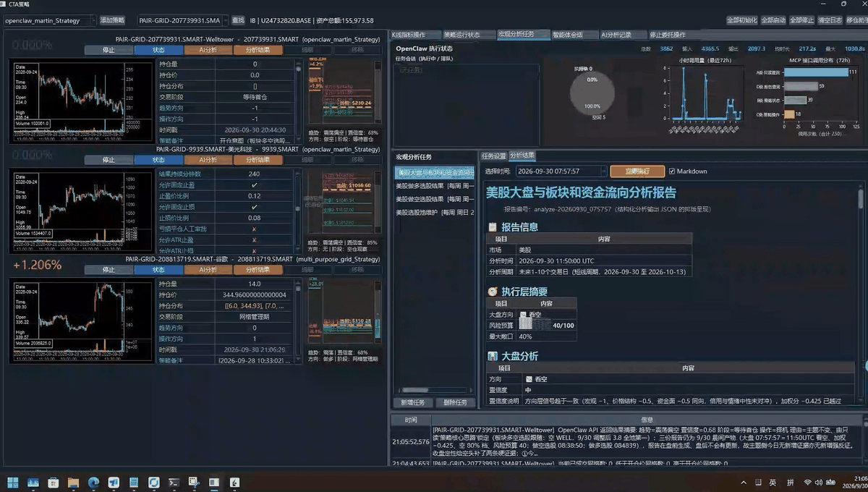This screenshot has width=868, height=492.
Task: Show 状态 for the 美光科技 strategy
Action: pos(158,160)
